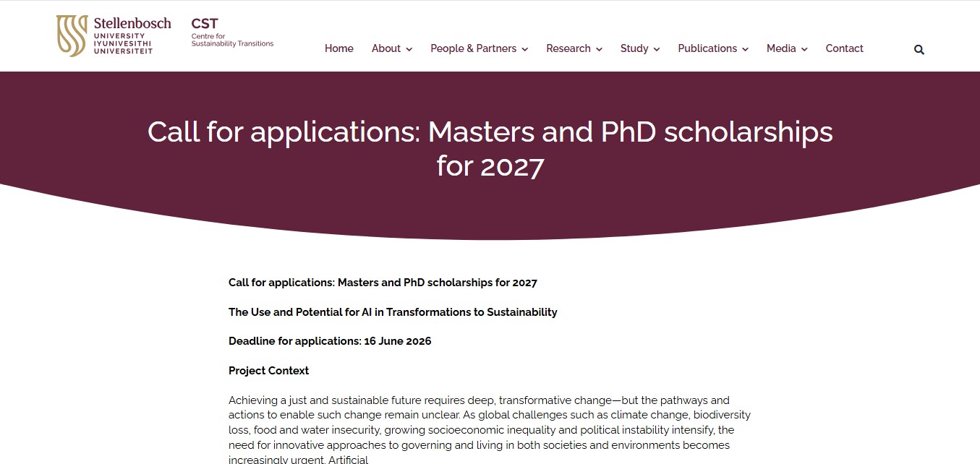Open the Contact page
980x464 pixels.
[844, 48]
